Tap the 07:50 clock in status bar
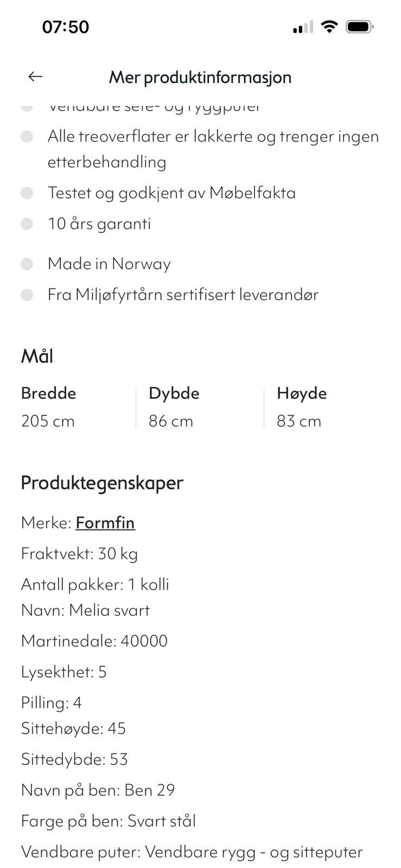401x868 pixels. point(66,27)
